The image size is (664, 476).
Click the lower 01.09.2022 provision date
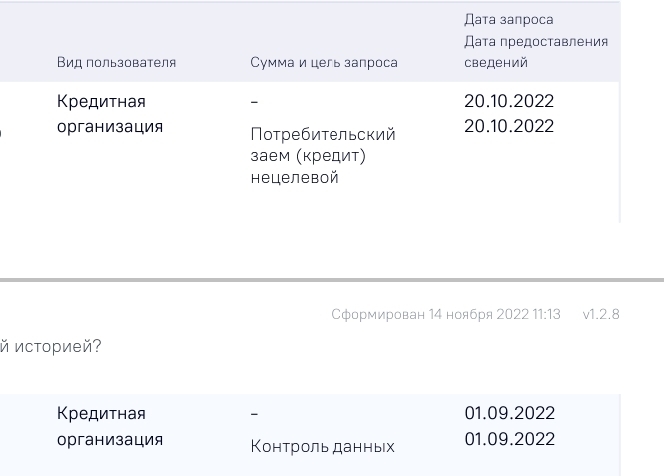point(509,439)
